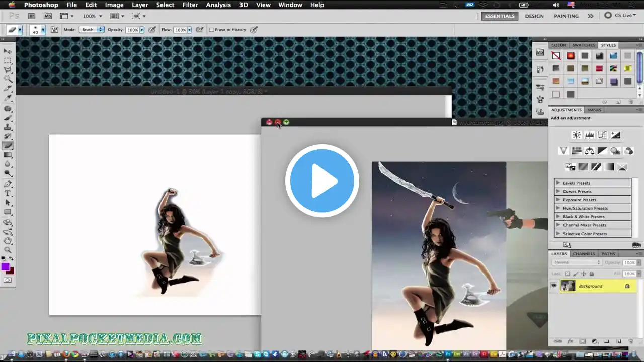Play the video with center button
Viewport: 644px width, 362px height.
click(322, 181)
